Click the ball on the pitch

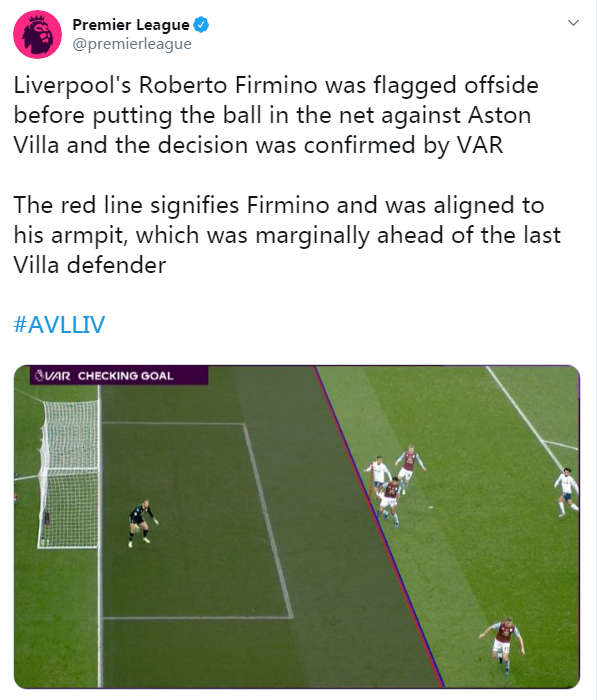click(x=430, y=507)
